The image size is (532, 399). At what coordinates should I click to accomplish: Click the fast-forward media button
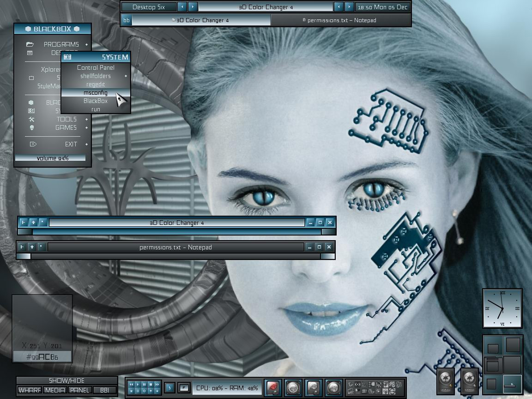click(157, 384)
